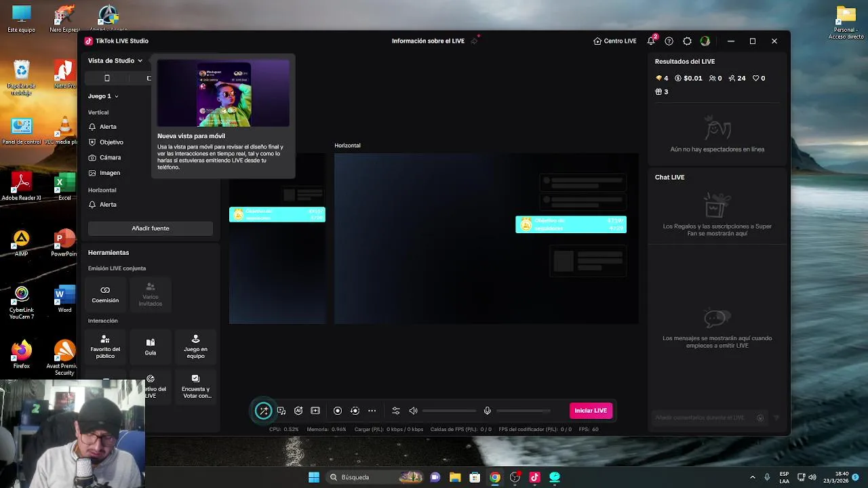Click the new followers count 24
This screenshot has width=868, height=488.
coord(737,79)
